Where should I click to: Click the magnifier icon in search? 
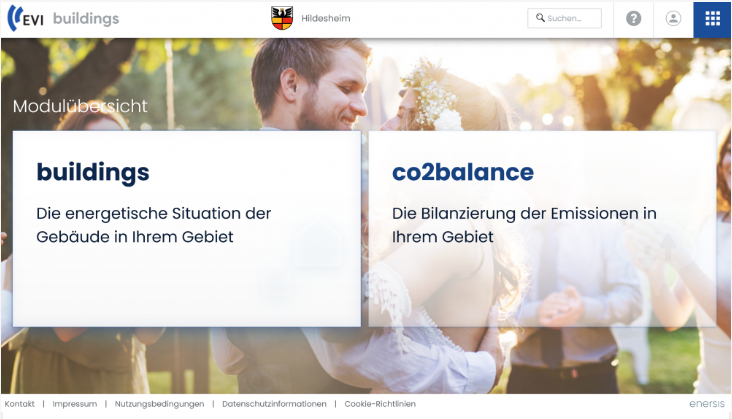(x=540, y=18)
